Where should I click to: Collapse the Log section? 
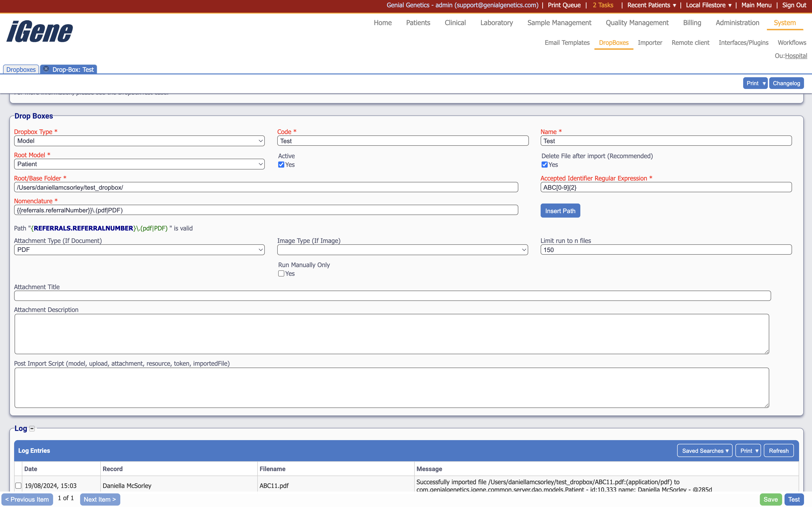click(x=32, y=428)
